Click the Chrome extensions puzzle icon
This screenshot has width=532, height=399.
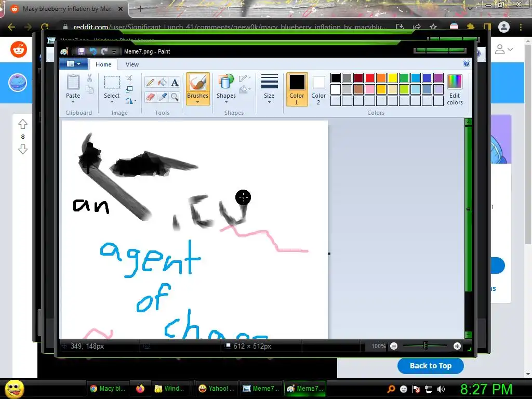[470, 27]
